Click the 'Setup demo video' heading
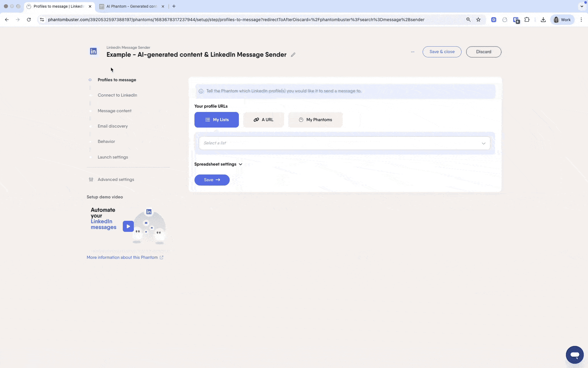 [x=105, y=197]
